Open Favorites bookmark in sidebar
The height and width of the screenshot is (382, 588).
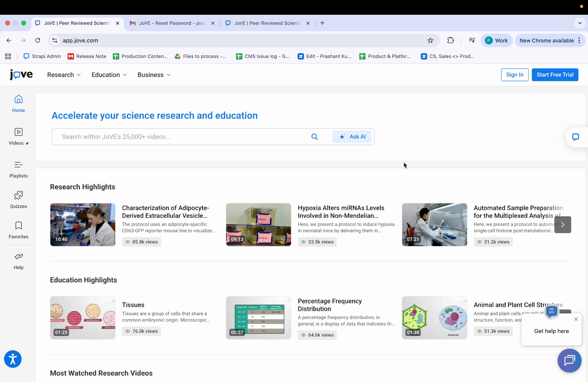coord(18,230)
